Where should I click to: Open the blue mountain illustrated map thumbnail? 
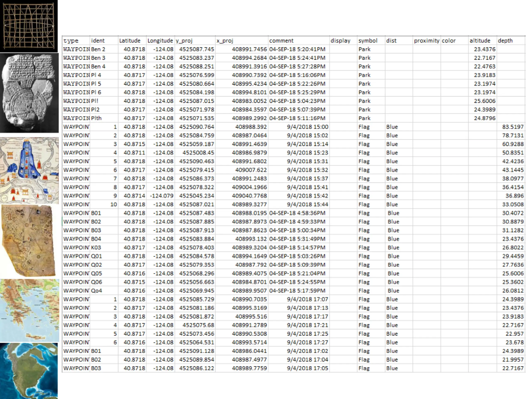click(x=29, y=171)
